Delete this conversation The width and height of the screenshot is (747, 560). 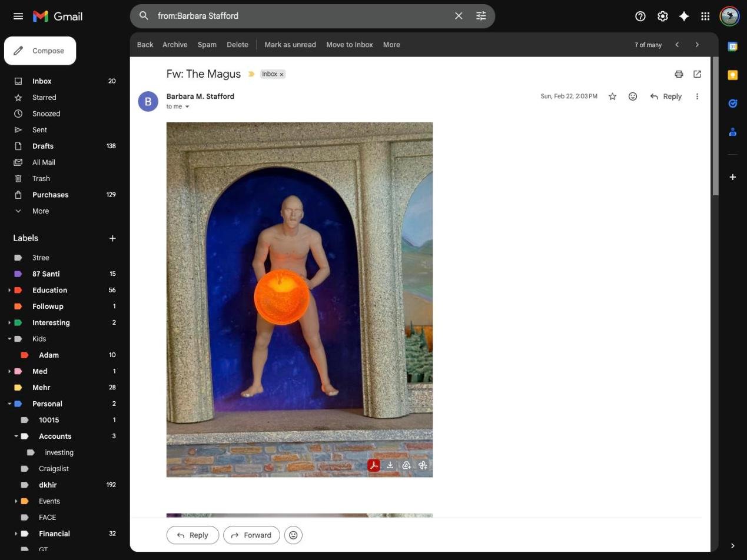237,45
